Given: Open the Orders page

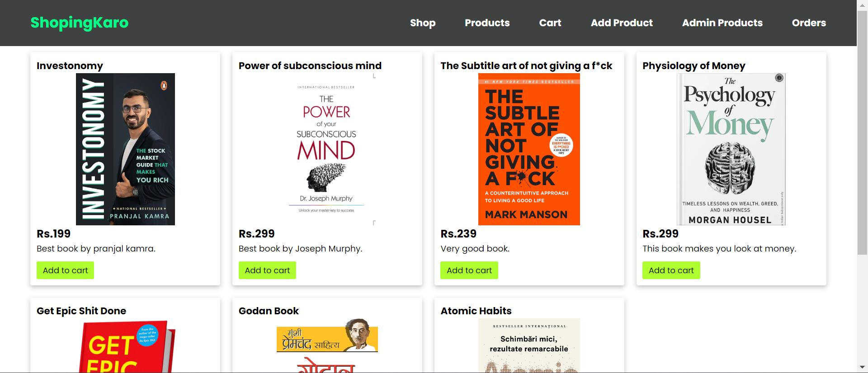Looking at the screenshot, I should [809, 23].
